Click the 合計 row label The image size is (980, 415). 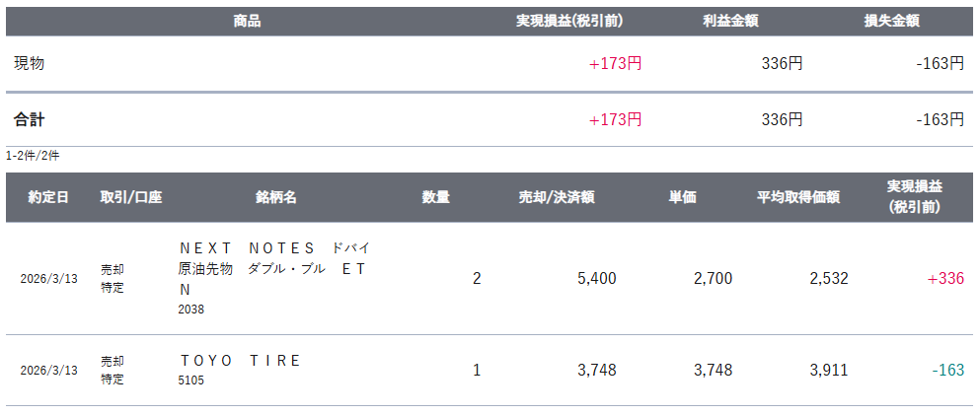pos(30,119)
